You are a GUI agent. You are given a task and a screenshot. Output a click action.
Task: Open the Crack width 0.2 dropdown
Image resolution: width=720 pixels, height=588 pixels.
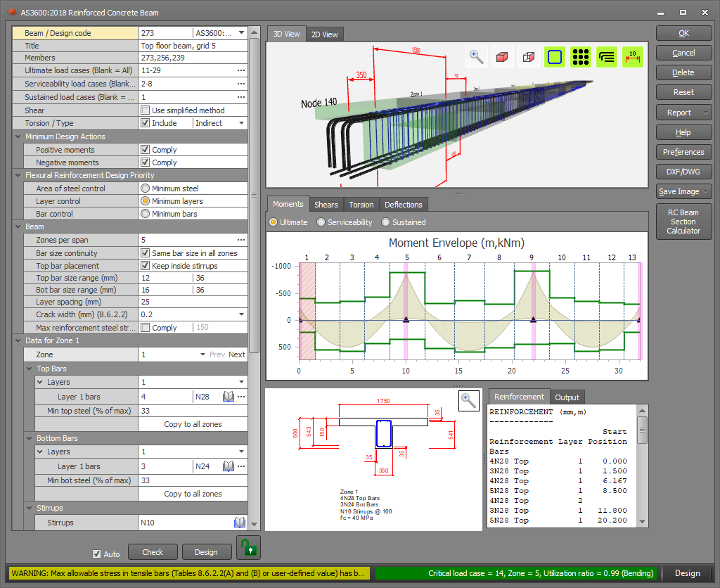(242, 314)
